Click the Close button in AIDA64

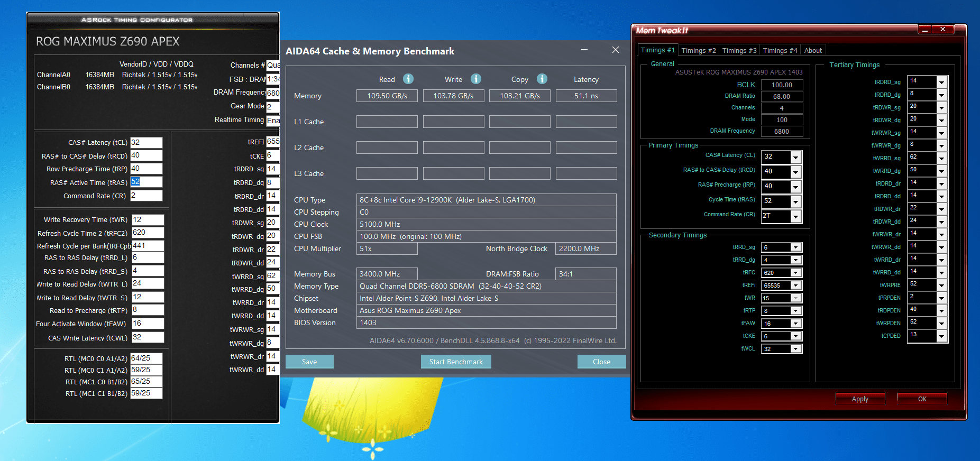click(601, 362)
